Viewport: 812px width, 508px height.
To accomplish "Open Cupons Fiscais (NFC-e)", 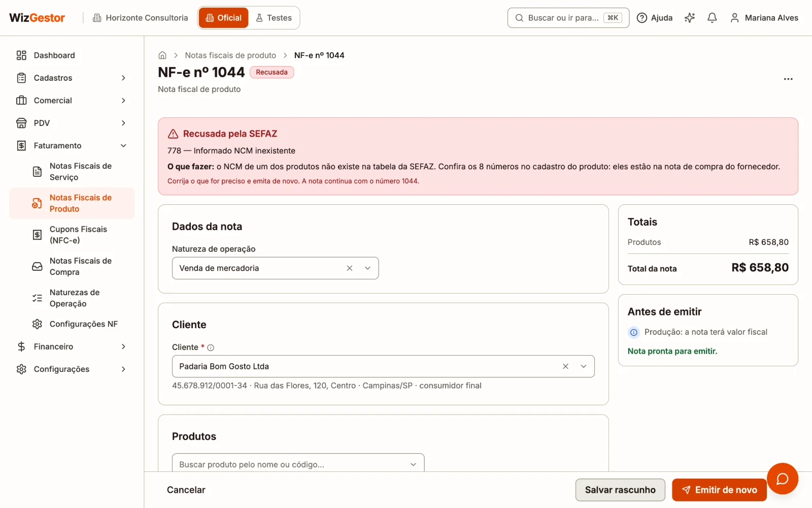I will [72, 235].
